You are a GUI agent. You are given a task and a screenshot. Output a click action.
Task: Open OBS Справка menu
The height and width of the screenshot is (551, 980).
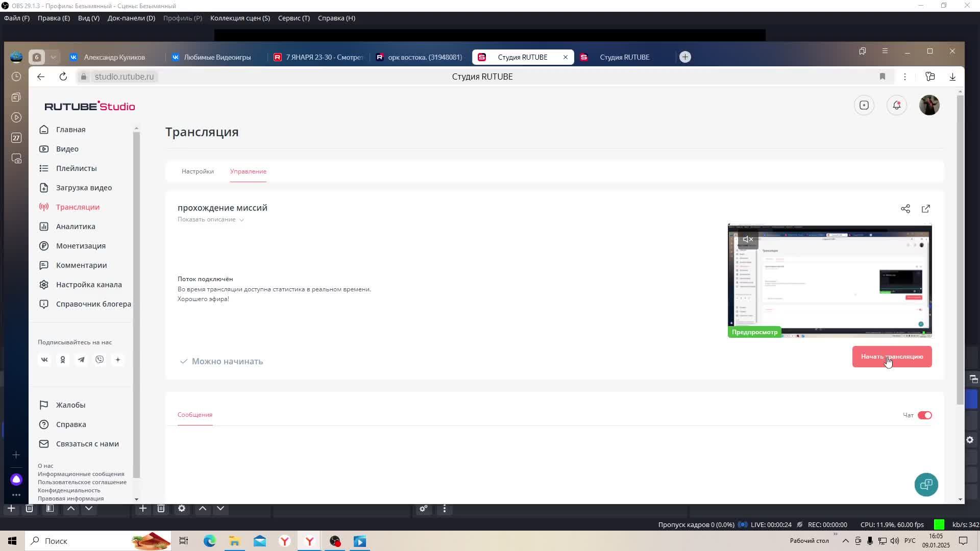(x=336, y=18)
